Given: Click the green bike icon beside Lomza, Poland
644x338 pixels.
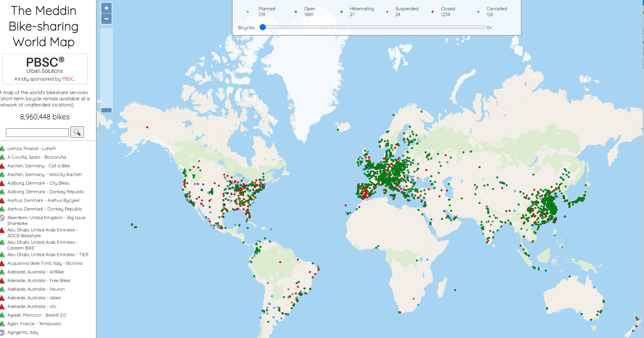Looking at the screenshot, I should tap(2, 149).
